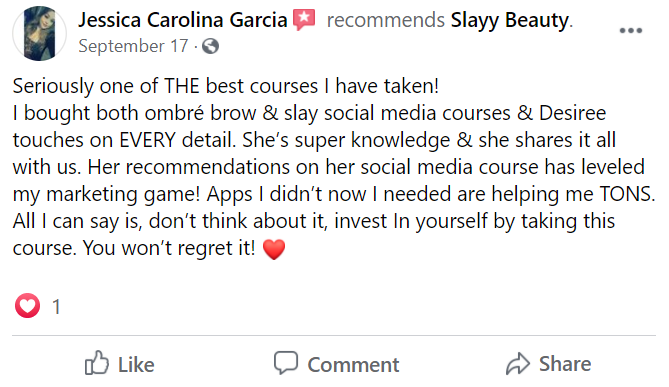The height and width of the screenshot is (387, 669).
Task: Click the word recommends in header
Action: pyautogui.click(x=386, y=20)
